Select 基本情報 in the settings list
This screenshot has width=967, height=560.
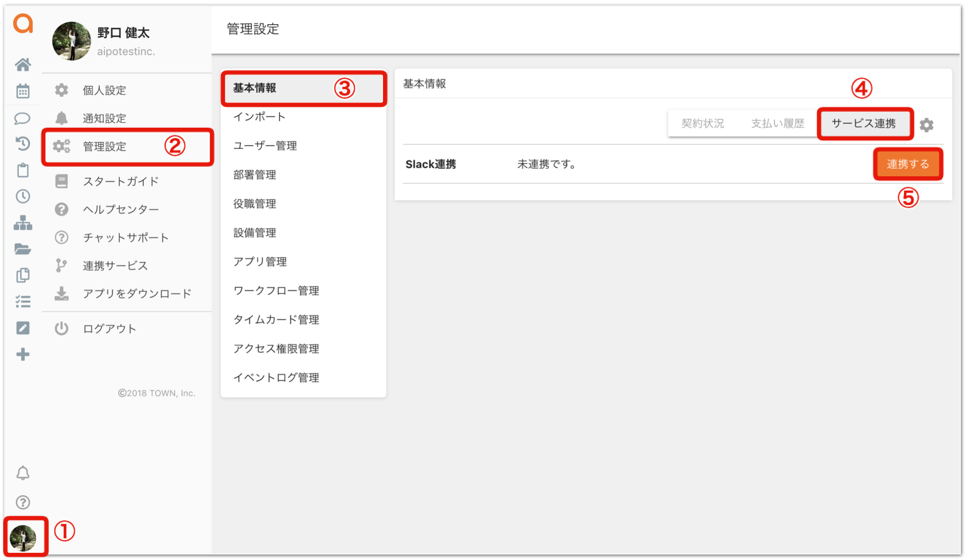click(x=303, y=88)
